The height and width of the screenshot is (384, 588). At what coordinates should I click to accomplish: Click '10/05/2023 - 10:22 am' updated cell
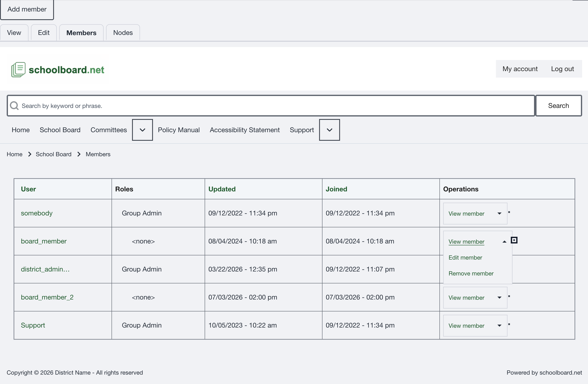pyautogui.click(x=242, y=325)
